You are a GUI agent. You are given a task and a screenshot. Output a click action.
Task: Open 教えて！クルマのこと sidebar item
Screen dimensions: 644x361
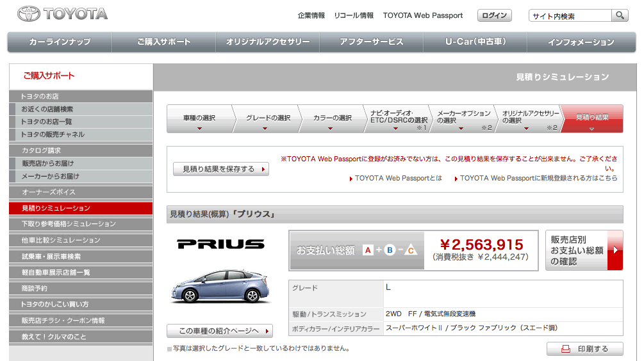click(81, 337)
